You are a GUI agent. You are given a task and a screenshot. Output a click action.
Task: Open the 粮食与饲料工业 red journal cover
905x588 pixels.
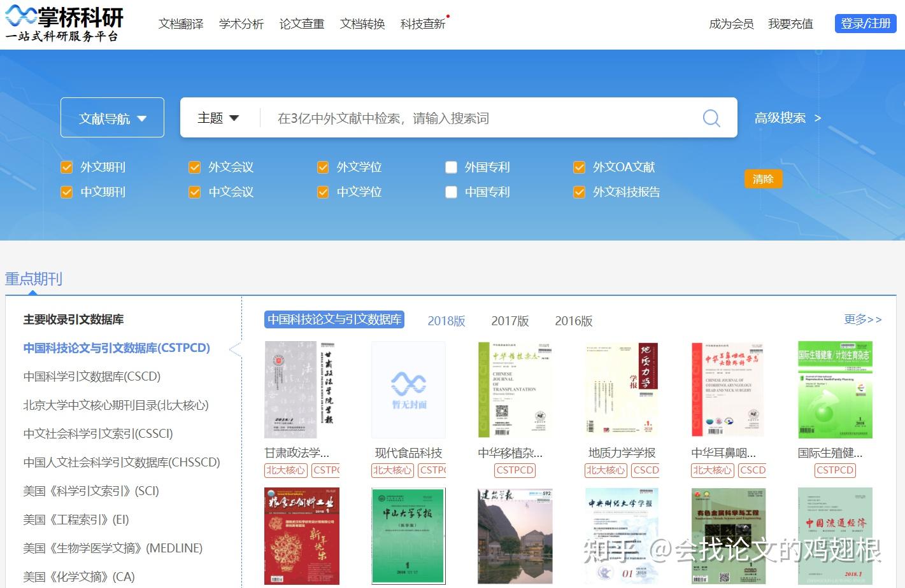302,536
